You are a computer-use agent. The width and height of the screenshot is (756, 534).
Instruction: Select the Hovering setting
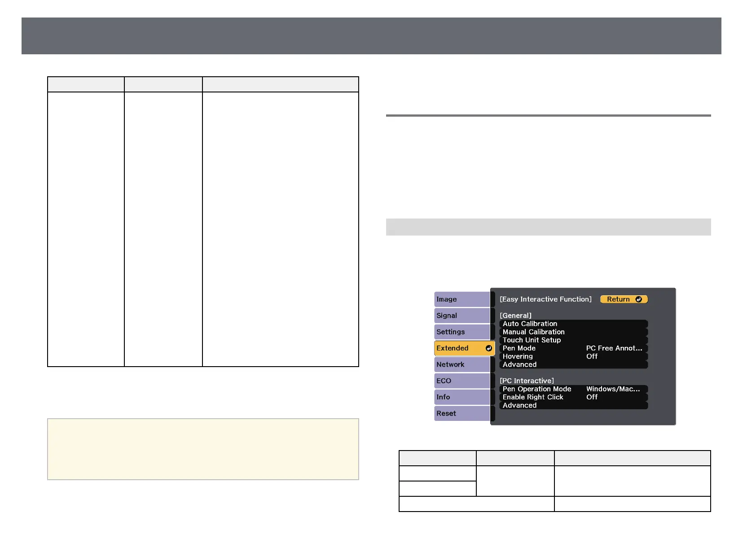(573, 356)
